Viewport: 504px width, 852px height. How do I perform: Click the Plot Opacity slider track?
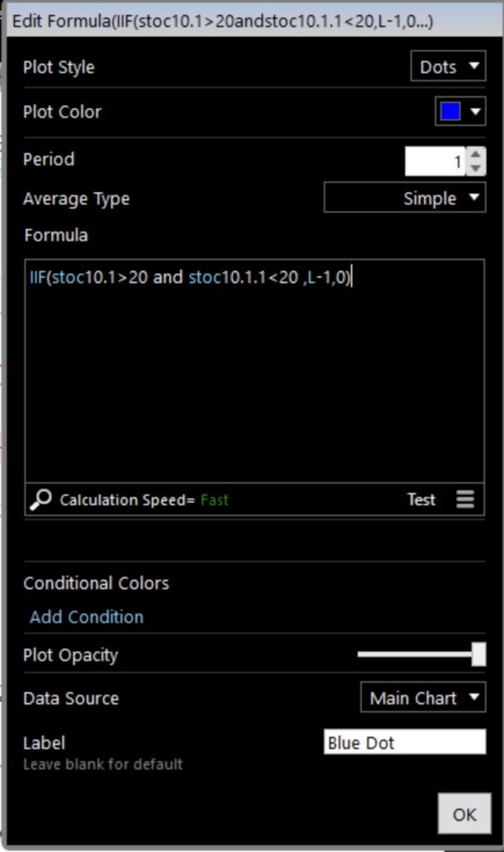412,655
